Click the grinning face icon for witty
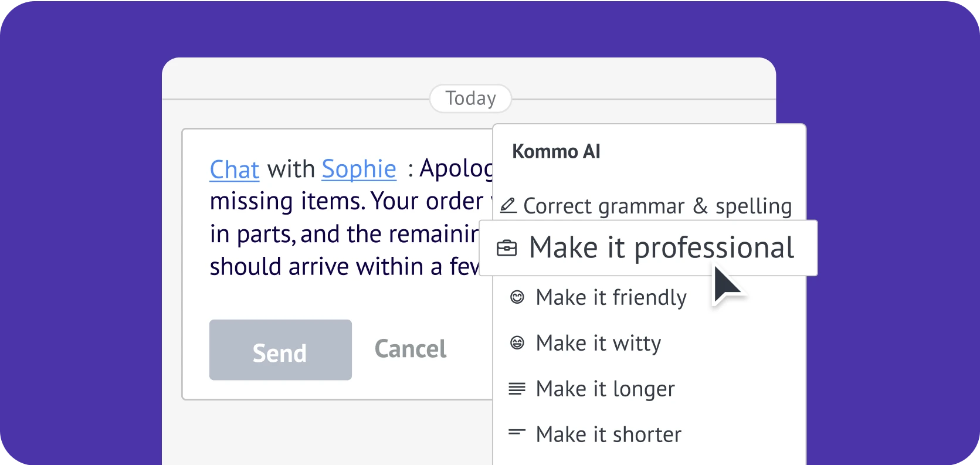980x465 pixels. tap(517, 342)
